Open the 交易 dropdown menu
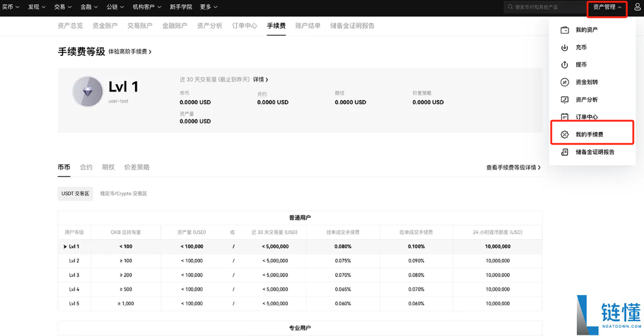Screen dimensions: 644x336 click(63, 7)
